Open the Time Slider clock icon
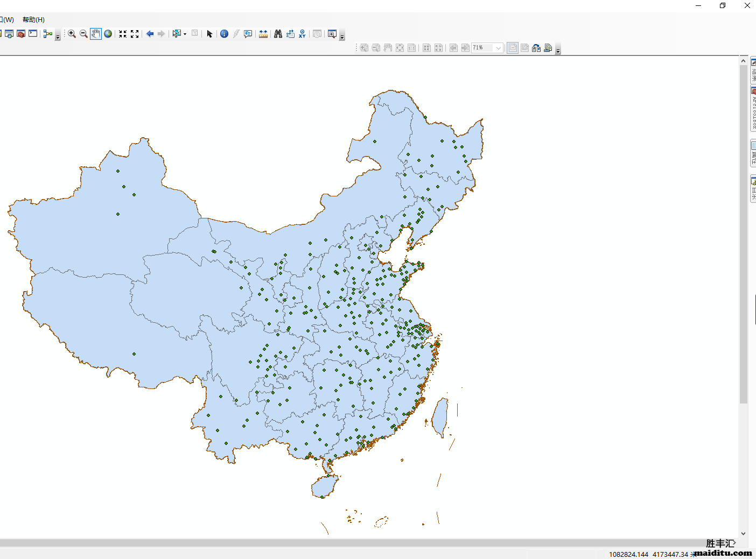Screen dimensions: 756x559 point(317,34)
